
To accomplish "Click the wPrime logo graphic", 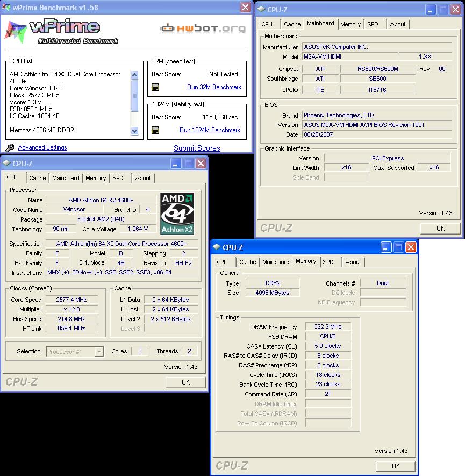I will point(62,31).
